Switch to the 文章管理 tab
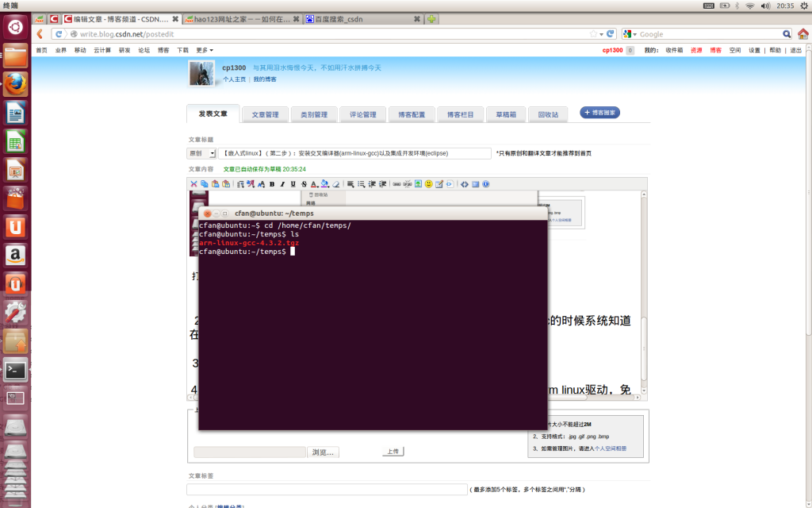 pyautogui.click(x=265, y=114)
